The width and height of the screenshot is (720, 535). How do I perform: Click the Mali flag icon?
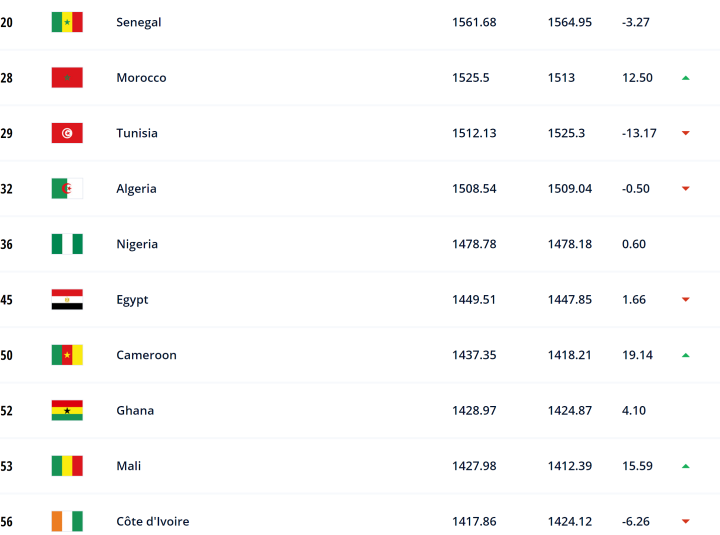(x=67, y=466)
